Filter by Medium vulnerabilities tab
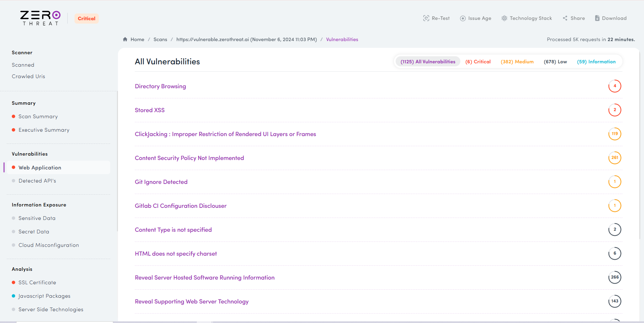 pos(517,62)
